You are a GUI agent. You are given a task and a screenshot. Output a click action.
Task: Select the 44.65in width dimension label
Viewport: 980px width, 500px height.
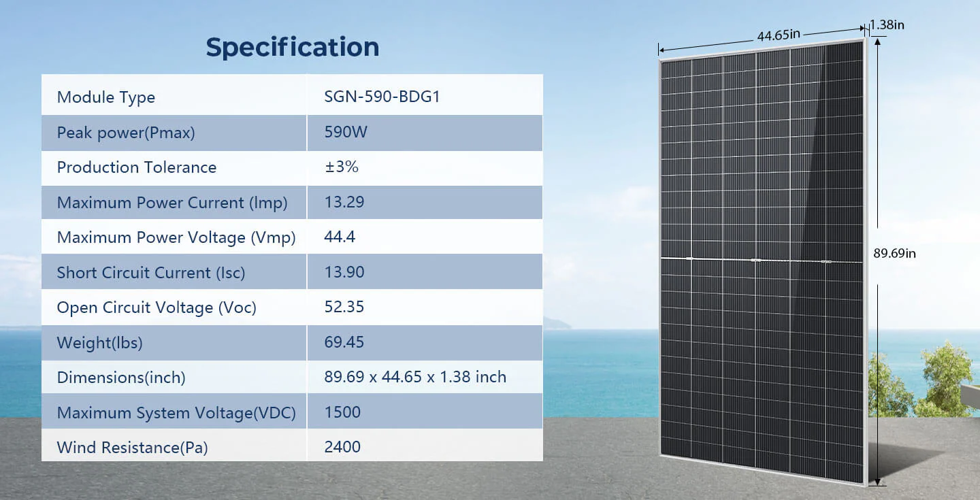point(778,36)
